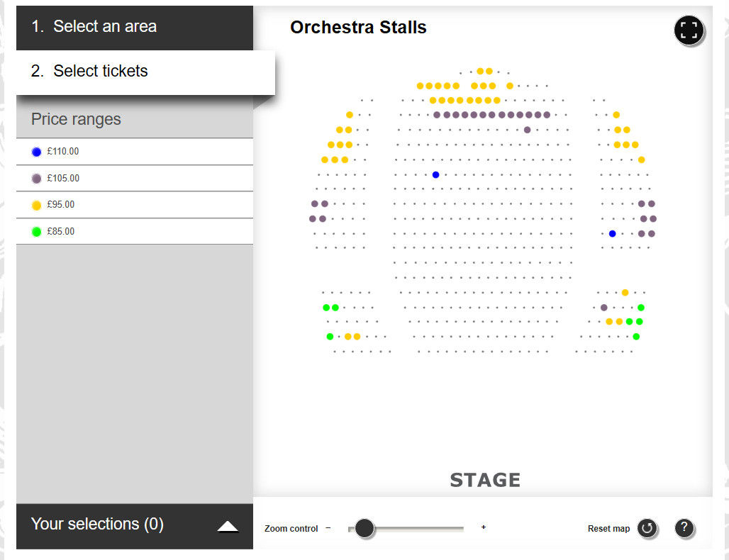Open the question mark help icon
Screen dimensions: 729x560
click(x=684, y=527)
